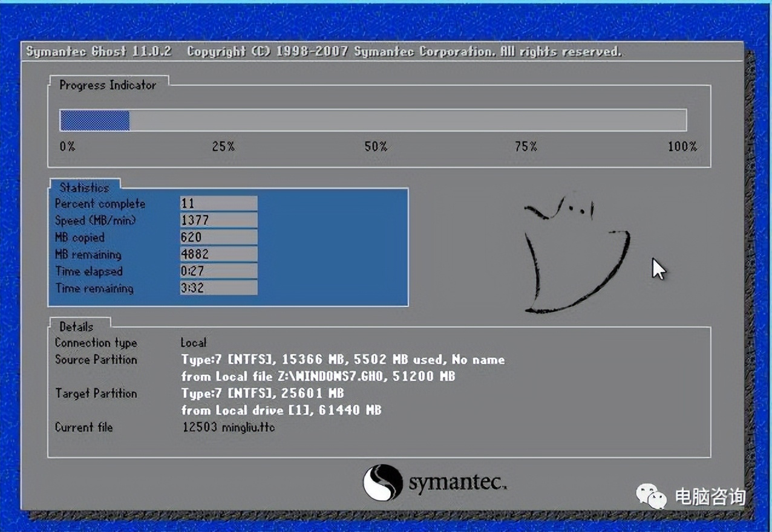Select the Connection type Local entry
Screen dimensions: 772x532
coord(192,343)
